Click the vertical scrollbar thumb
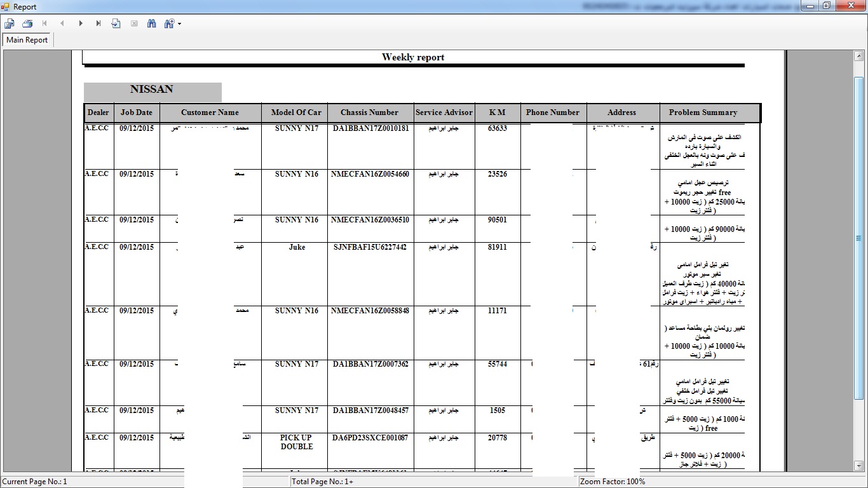This screenshot has height=488, width=868. click(859, 238)
